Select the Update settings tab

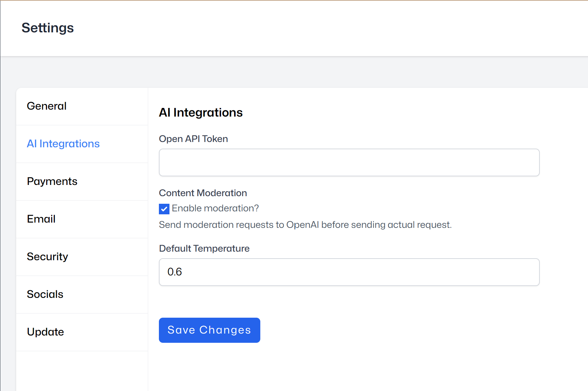(x=46, y=332)
